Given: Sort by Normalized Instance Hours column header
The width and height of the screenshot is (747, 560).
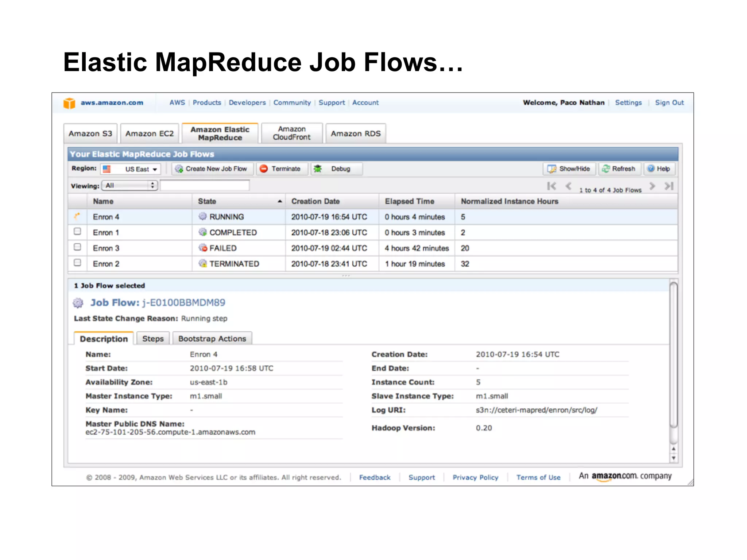Looking at the screenshot, I should [566, 201].
